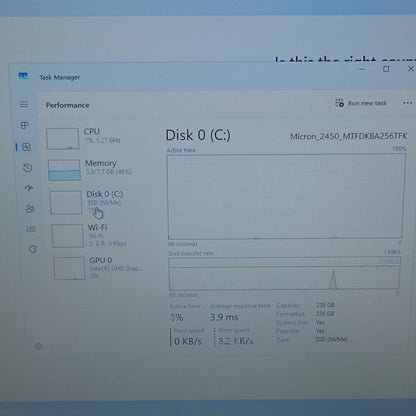Screen dimensions: 416x416
Task: Expand the more options ellipsis menu
Action: click(407, 103)
